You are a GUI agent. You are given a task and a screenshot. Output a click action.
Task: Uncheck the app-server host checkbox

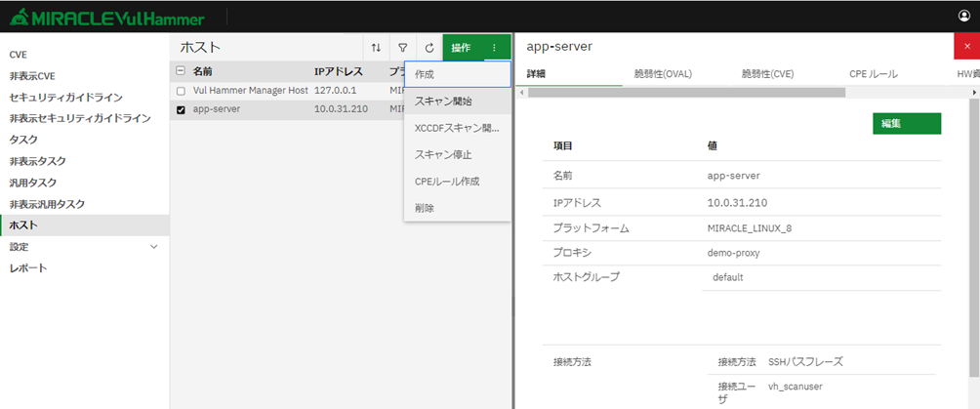pos(181,109)
